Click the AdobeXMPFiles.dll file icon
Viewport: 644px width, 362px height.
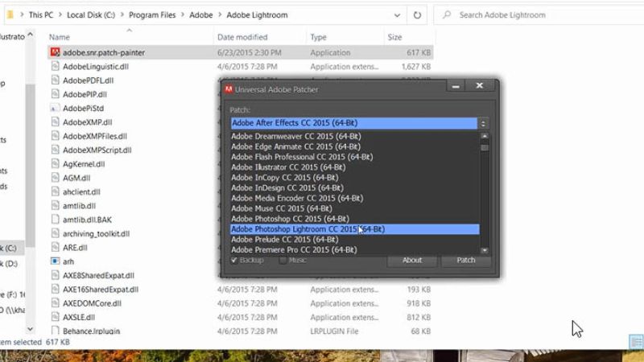tap(55, 136)
